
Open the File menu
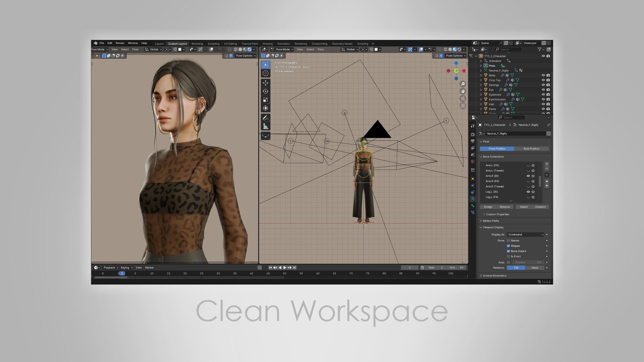pyautogui.click(x=102, y=43)
